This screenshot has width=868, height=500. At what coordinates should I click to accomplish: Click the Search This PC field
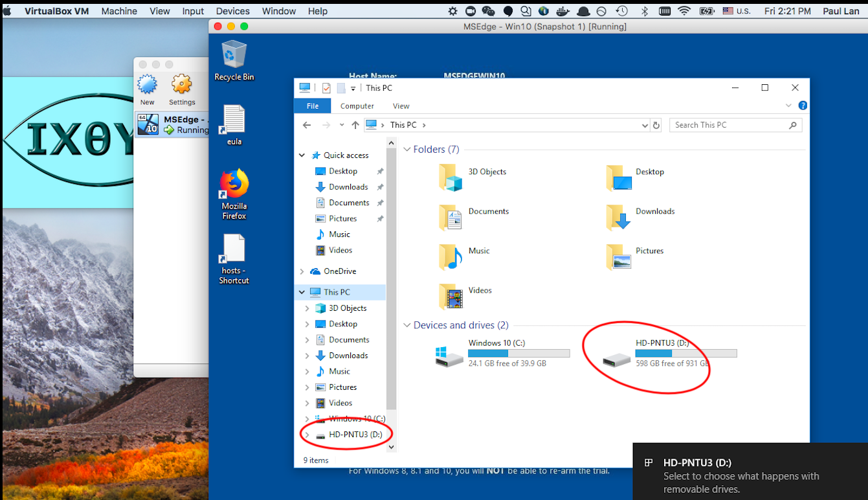tap(735, 125)
